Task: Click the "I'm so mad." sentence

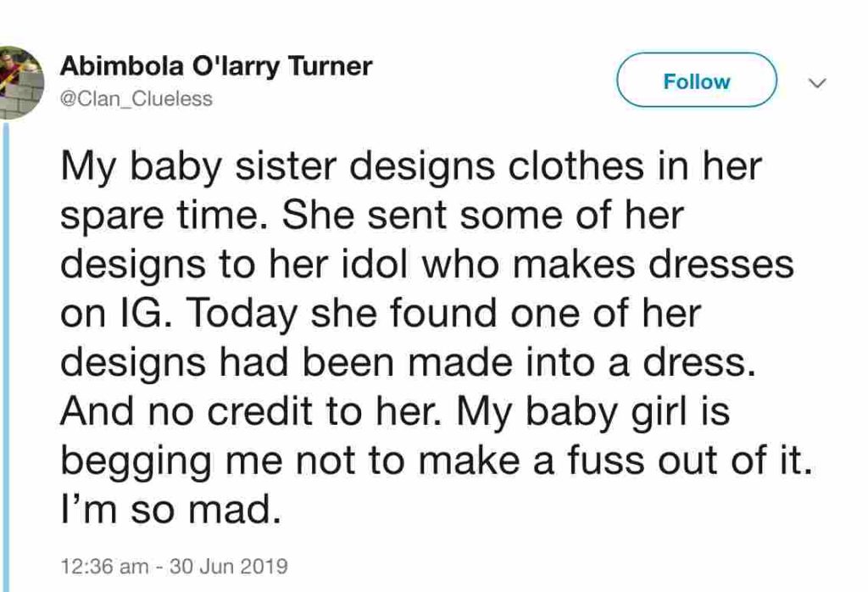Action: tap(170, 509)
